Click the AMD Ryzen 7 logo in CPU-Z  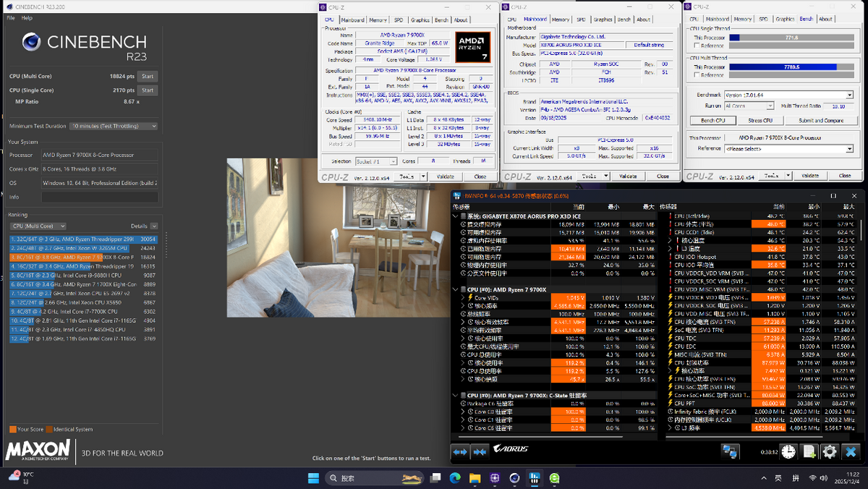[x=473, y=46]
